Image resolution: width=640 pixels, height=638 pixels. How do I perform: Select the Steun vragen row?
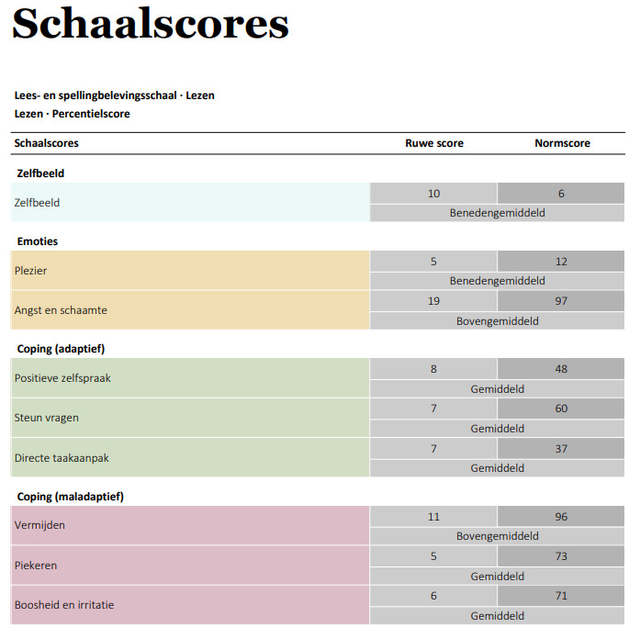[x=317, y=418]
